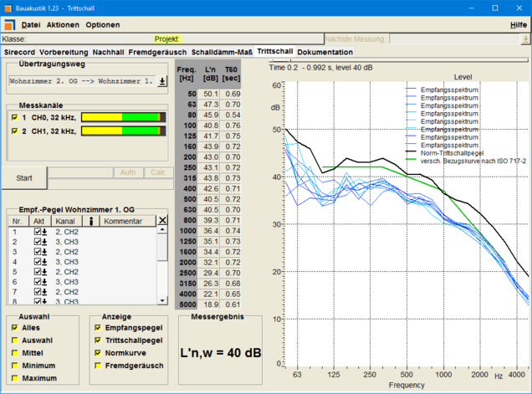
Task: Switch to the Vorbereitung tab
Action: point(64,52)
